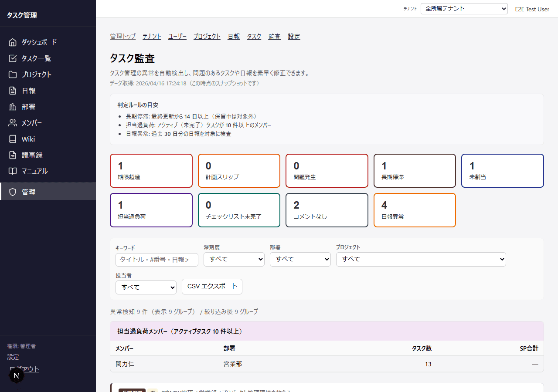Screen dimensions: 558x392
Task: Switch to the ユーザー admin tab
Action: [177, 37]
